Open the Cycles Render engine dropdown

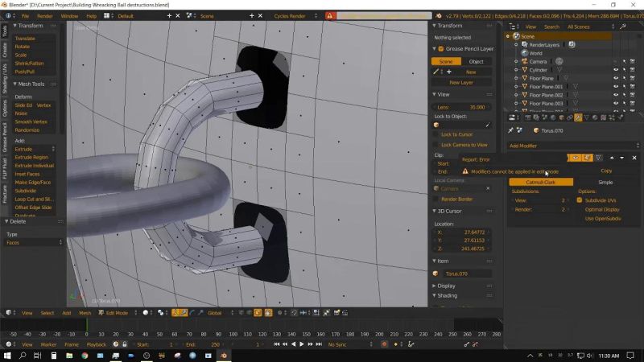pos(294,16)
